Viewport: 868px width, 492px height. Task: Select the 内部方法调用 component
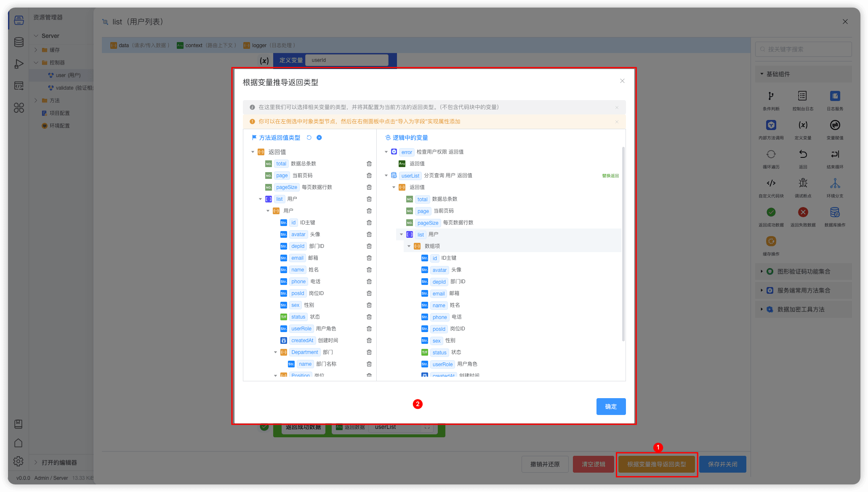pyautogui.click(x=771, y=130)
